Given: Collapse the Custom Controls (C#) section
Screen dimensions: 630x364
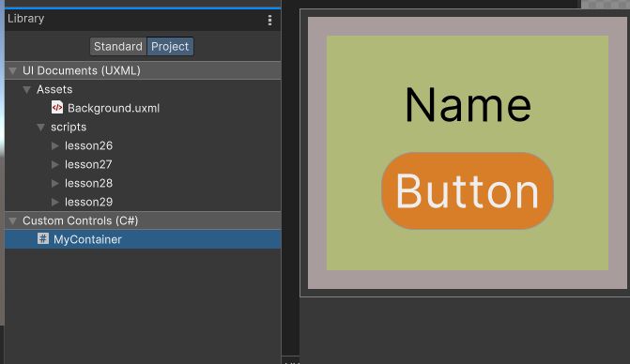Looking at the screenshot, I should (x=13, y=220).
